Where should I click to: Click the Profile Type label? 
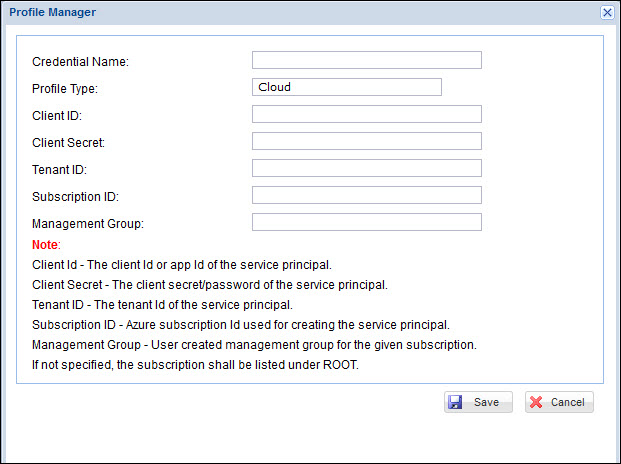pos(65,89)
